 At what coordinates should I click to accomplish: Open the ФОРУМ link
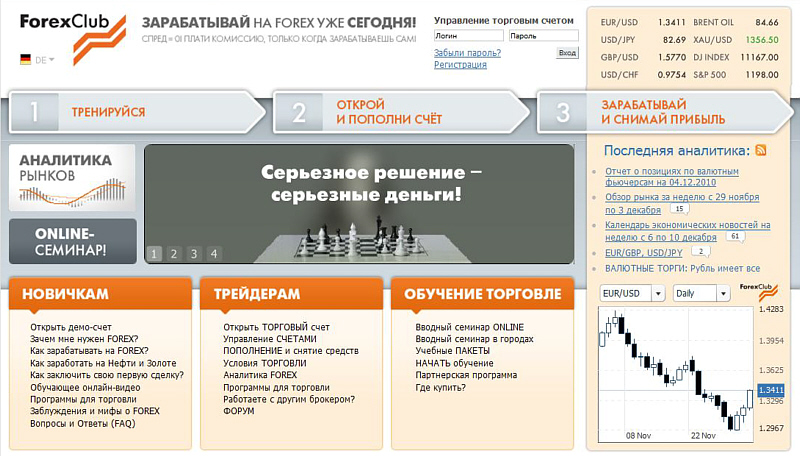(239, 411)
